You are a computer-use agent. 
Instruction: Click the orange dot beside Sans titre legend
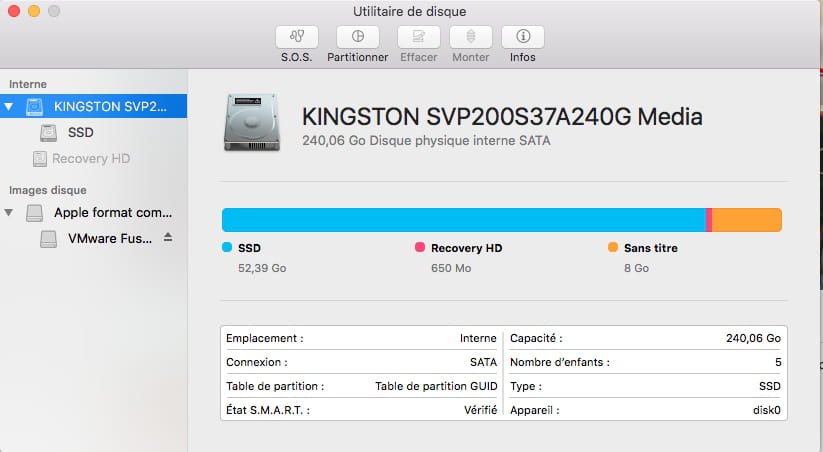click(x=613, y=247)
